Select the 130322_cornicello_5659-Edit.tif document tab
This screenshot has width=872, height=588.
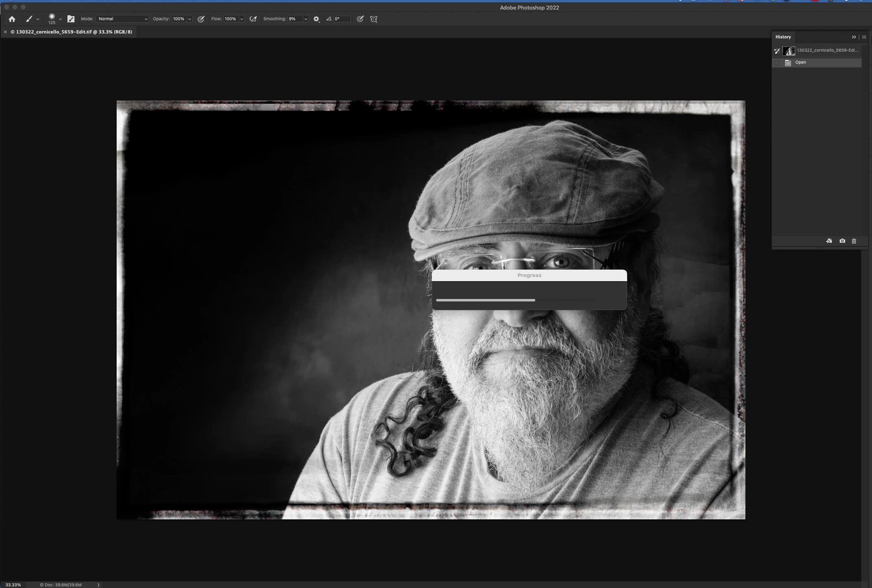[x=71, y=32]
